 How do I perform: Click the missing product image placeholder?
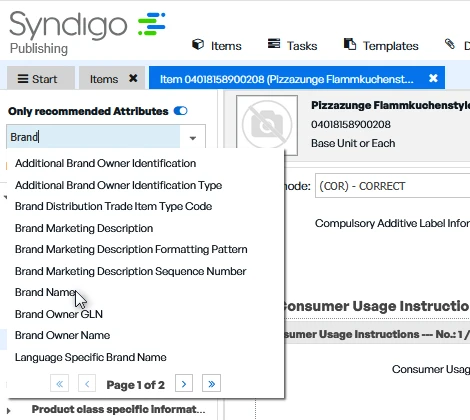(x=267, y=125)
